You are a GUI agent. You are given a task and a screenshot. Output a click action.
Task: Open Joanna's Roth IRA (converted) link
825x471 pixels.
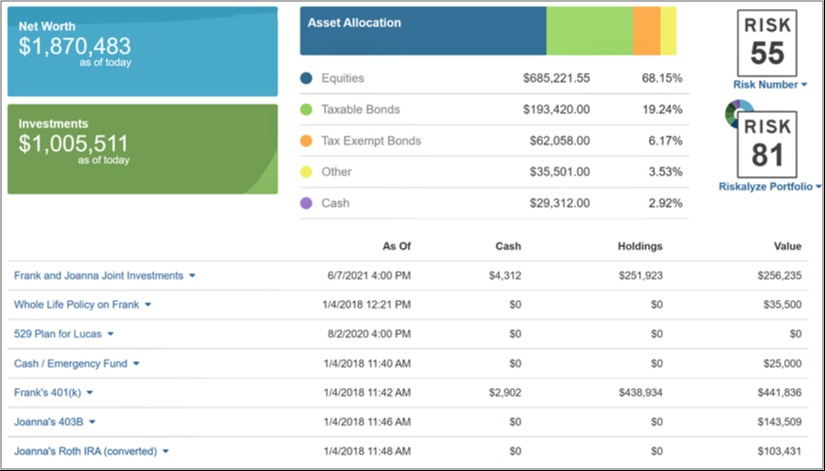[x=85, y=452]
